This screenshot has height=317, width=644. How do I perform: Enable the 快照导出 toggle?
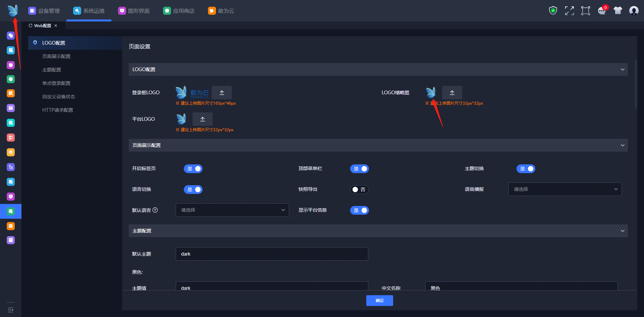359,190
